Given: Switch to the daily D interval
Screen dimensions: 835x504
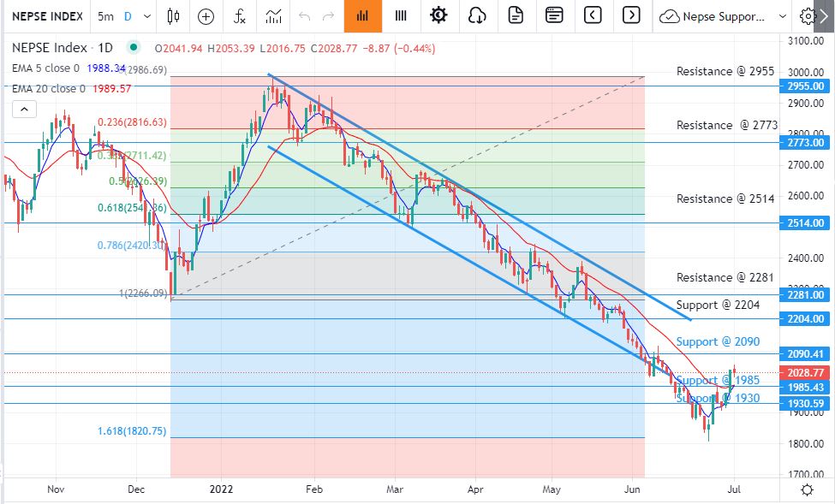Looking at the screenshot, I should click(x=129, y=15).
